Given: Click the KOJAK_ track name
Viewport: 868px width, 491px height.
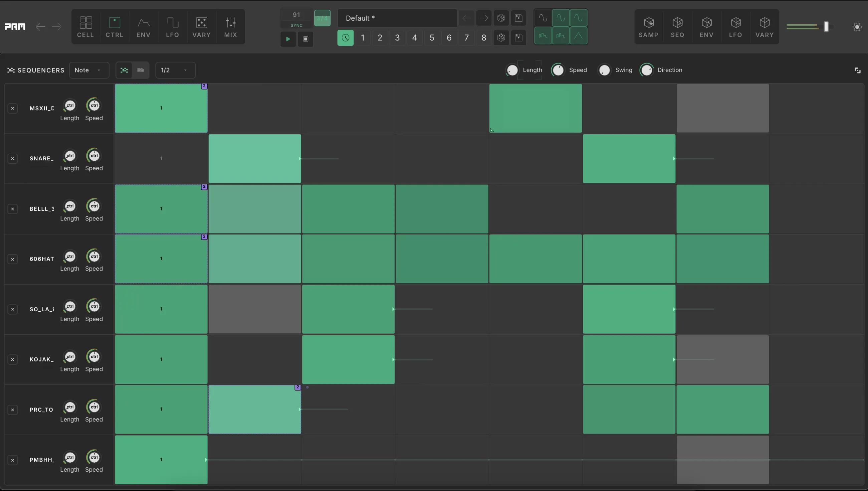Looking at the screenshot, I should (41, 359).
